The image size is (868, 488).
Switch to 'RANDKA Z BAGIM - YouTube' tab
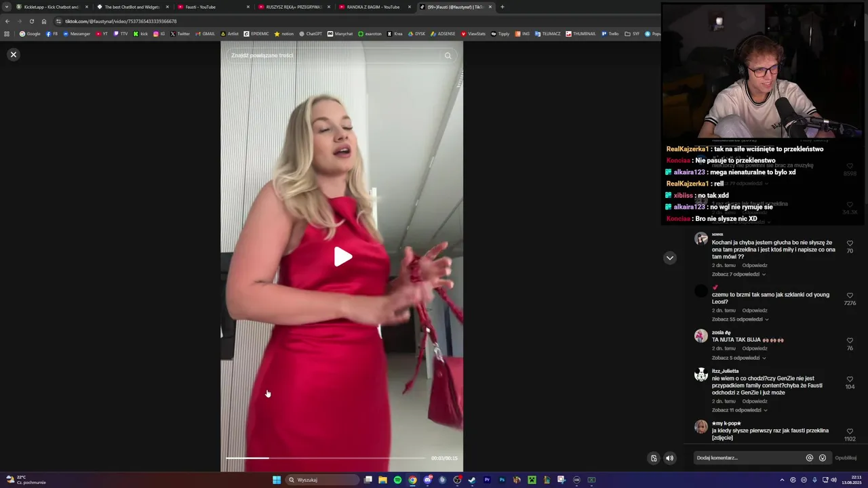pyautogui.click(x=374, y=7)
